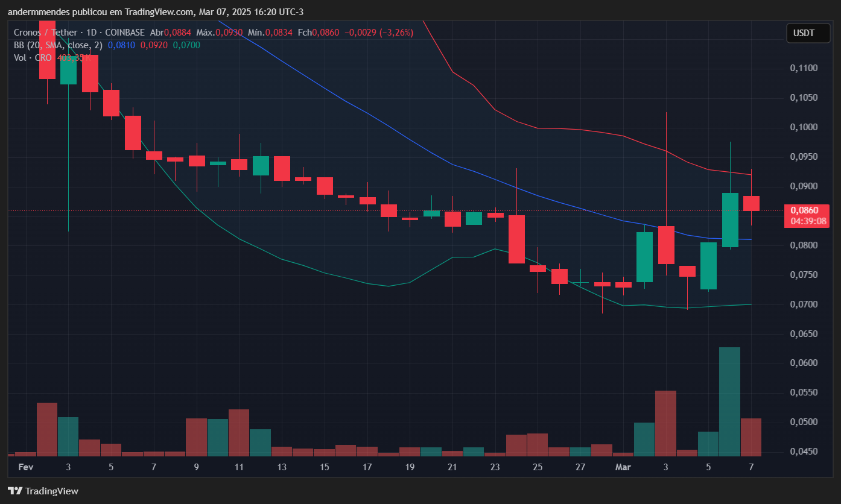Click the 17 date label on time axis

click(367, 467)
